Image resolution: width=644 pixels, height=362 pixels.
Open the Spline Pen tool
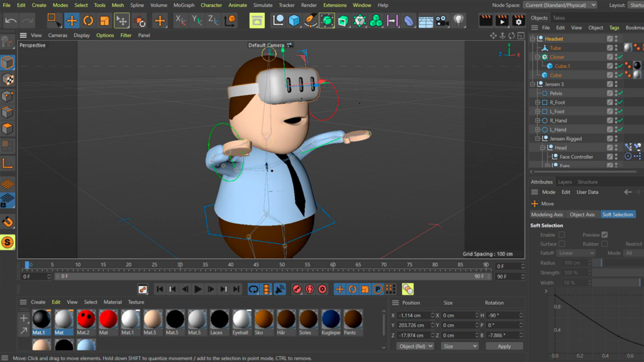[x=311, y=21]
